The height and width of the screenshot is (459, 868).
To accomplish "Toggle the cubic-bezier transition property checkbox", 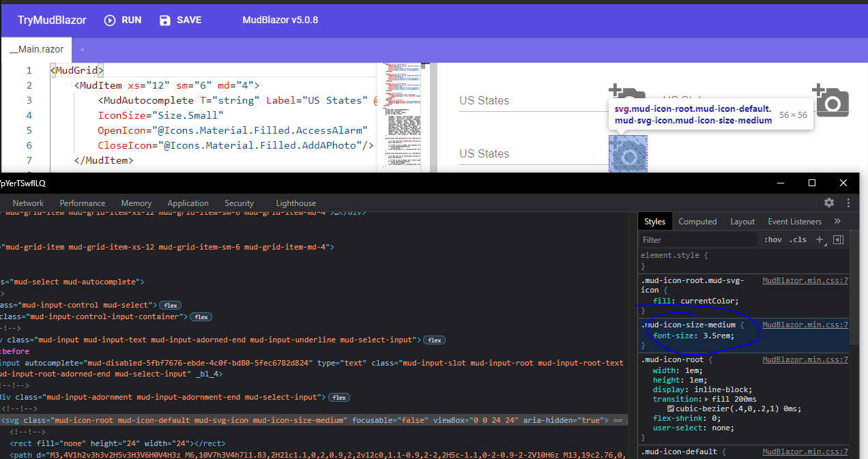I will pyautogui.click(x=641, y=399).
